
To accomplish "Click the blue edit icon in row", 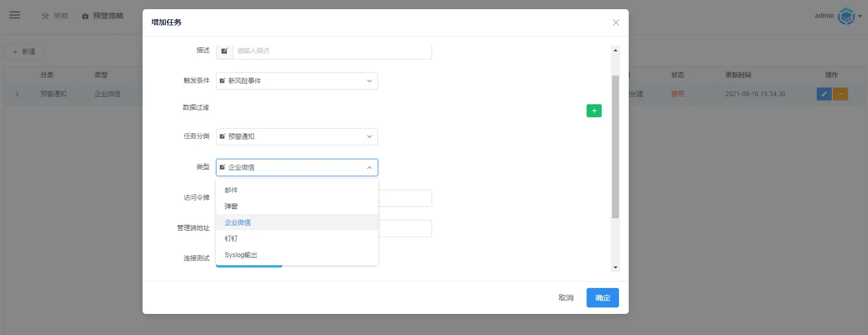I will pos(824,94).
